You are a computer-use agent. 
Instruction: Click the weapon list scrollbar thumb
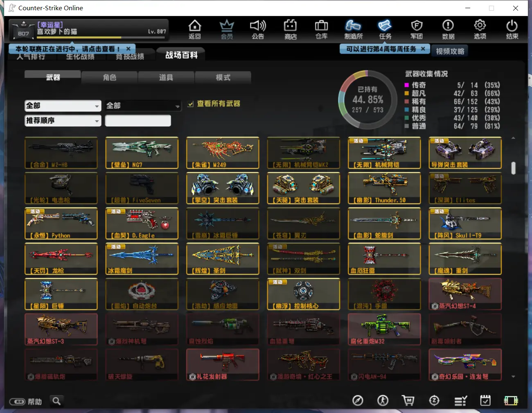(x=513, y=168)
